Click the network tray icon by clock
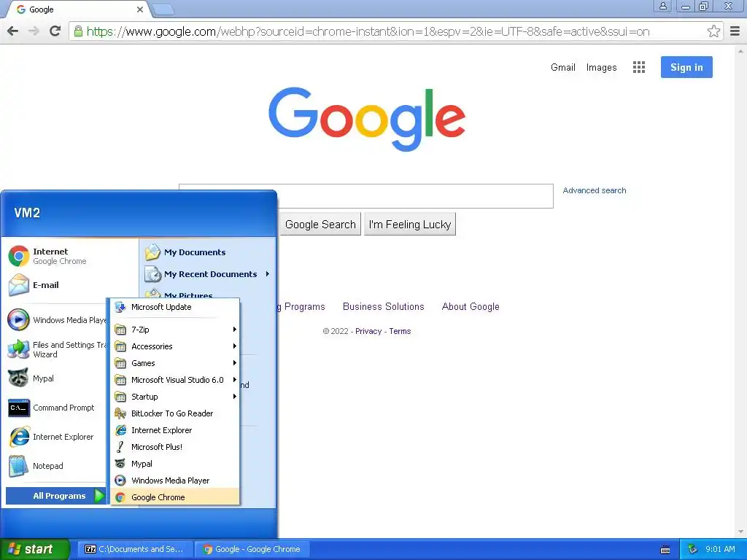747x560 pixels. click(x=693, y=549)
